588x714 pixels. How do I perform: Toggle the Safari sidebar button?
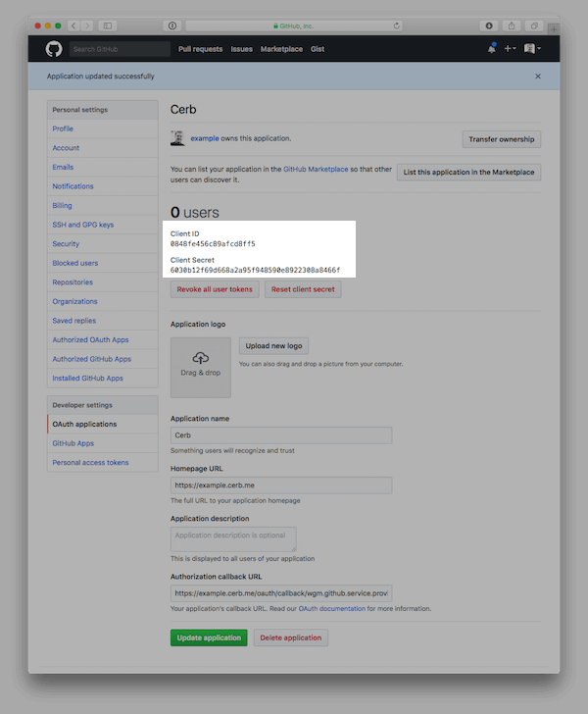tap(108, 25)
